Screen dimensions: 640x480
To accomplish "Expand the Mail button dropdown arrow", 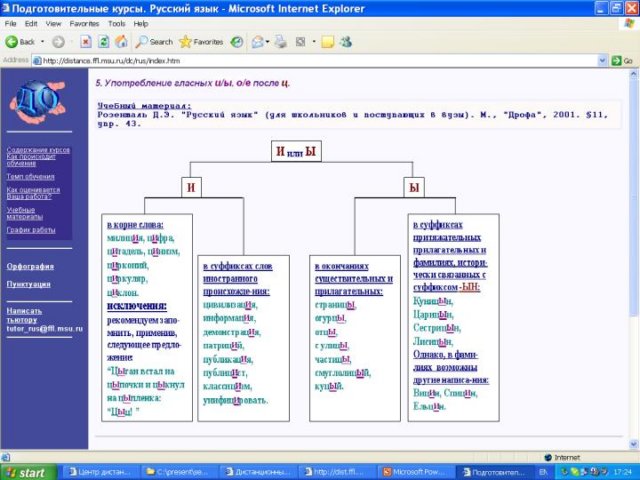I will click(268, 42).
